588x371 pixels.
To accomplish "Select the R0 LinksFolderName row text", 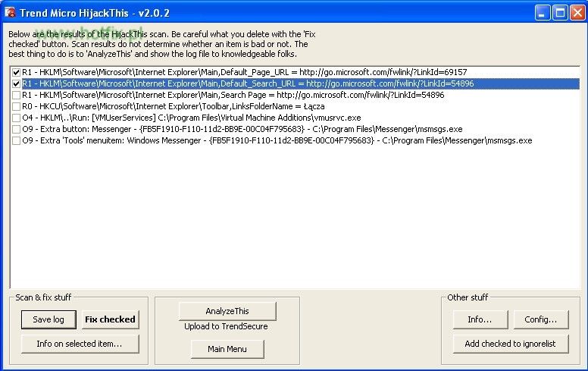I will tap(173, 106).
